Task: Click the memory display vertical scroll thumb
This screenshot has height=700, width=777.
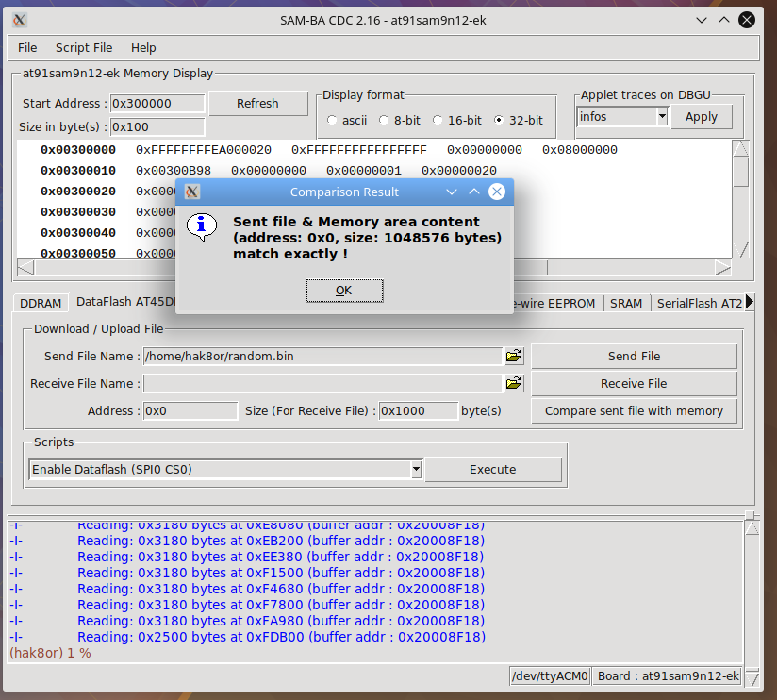Action: coord(741,172)
